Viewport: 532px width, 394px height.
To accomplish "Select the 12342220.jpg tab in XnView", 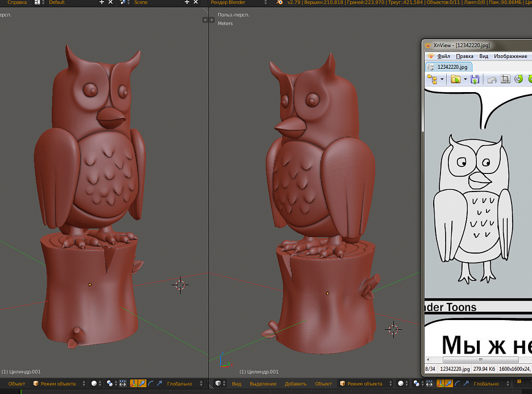I will (x=452, y=67).
